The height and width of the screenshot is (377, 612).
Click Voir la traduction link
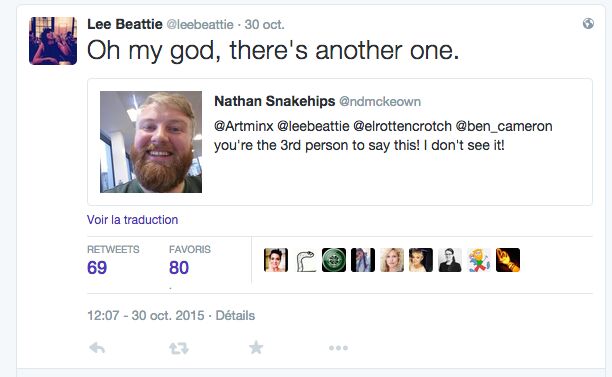pos(132,220)
